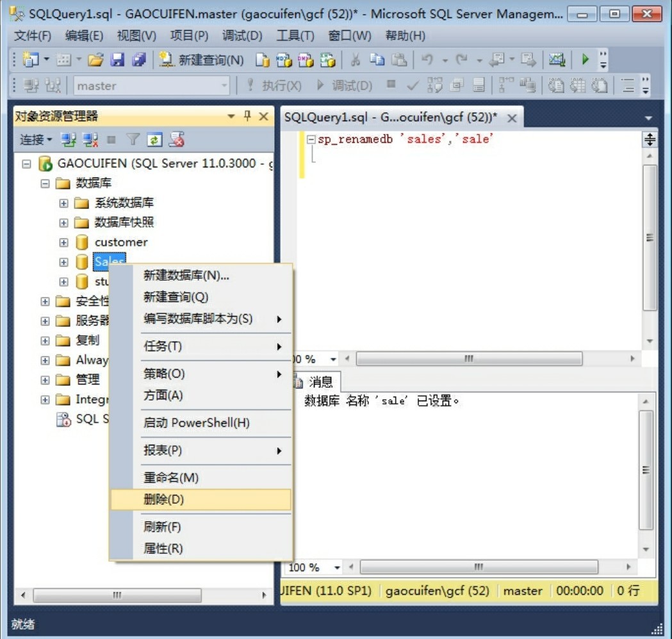This screenshot has height=639, width=672.
Task: Click the Refresh icon in Object Explorer
Action: (154, 140)
